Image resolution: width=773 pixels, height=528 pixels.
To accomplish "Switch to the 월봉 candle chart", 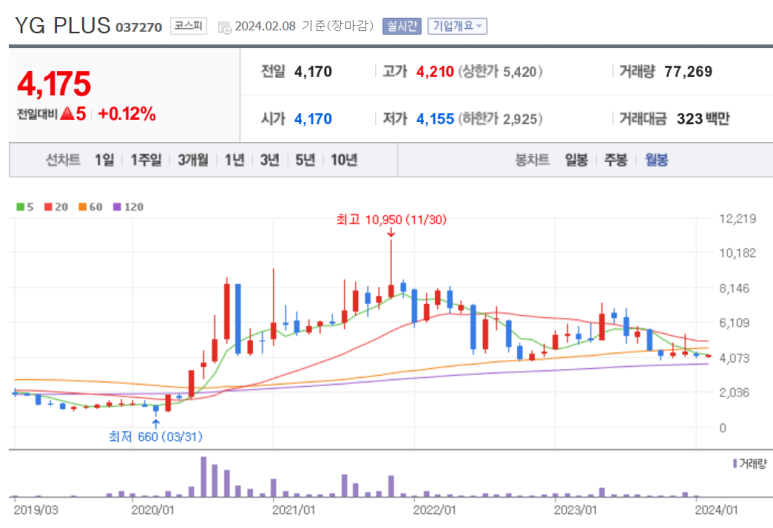I will click(x=657, y=160).
